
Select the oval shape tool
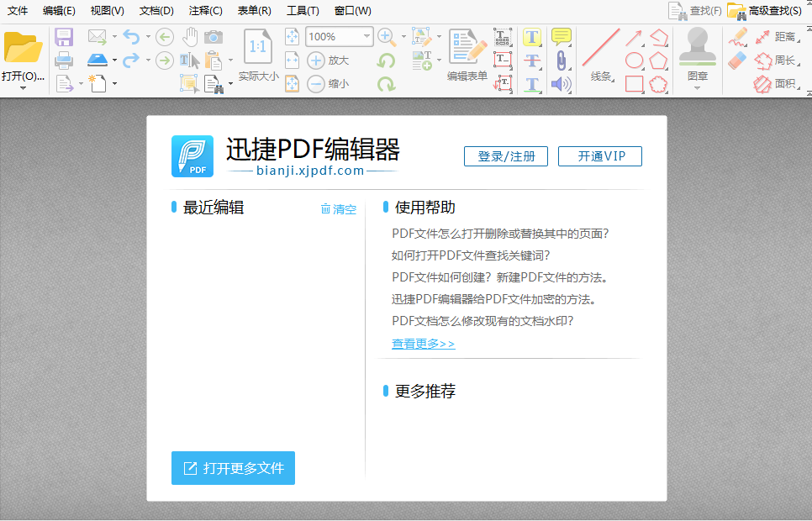click(x=634, y=60)
